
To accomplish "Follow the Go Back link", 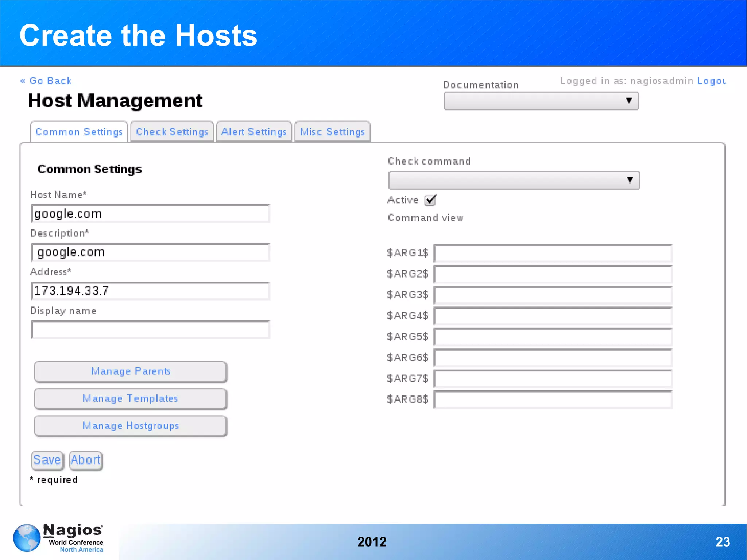I will pos(46,81).
